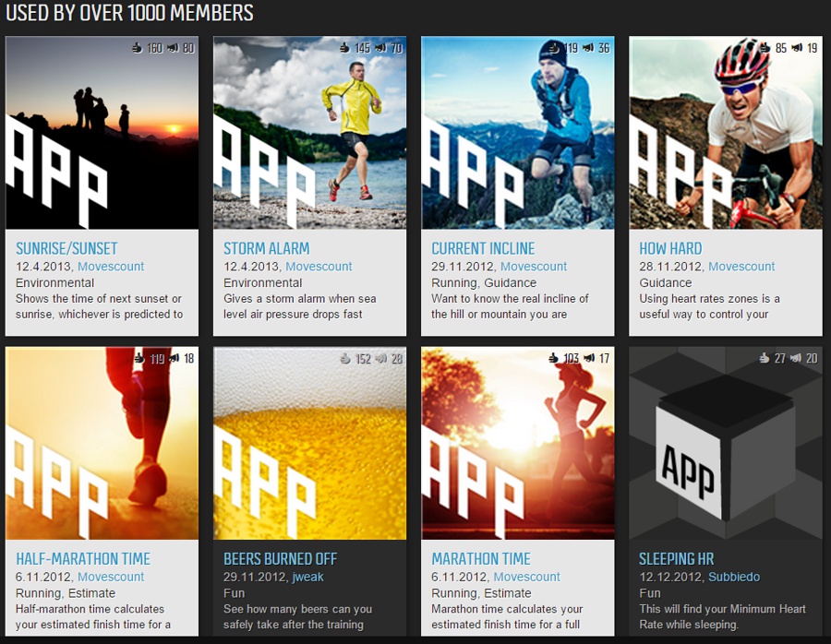Open the BEERS BURNED OFF app title
831x644 pixels.
click(281, 559)
